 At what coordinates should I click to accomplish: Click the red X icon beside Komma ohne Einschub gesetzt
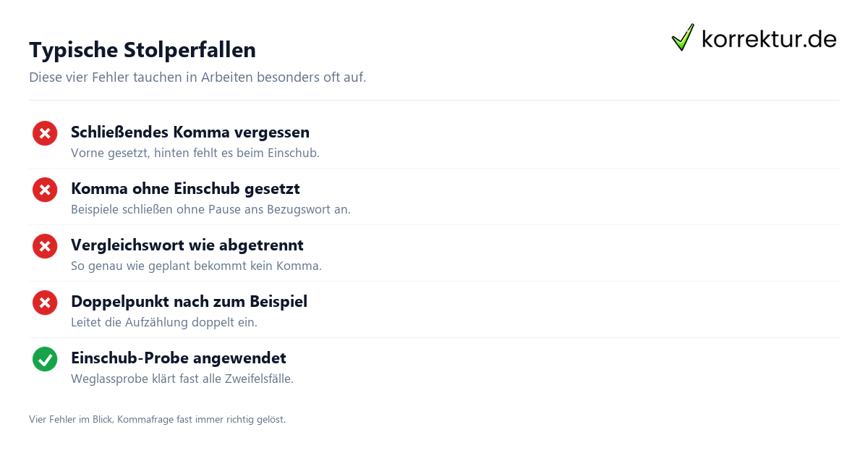point(45,190)
